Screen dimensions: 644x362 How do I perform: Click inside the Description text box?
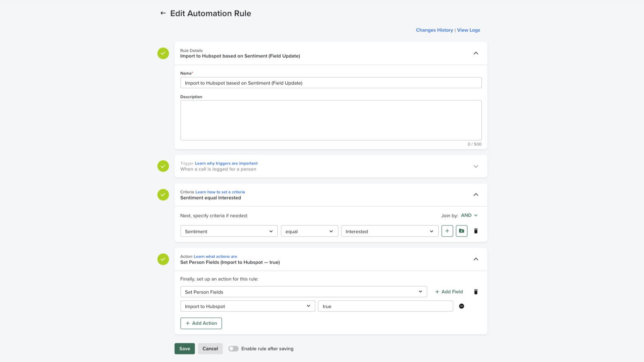pos(331,119)
